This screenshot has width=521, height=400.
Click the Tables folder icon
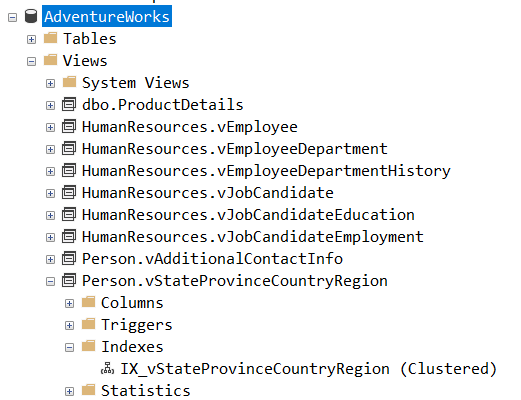point(50,38)
